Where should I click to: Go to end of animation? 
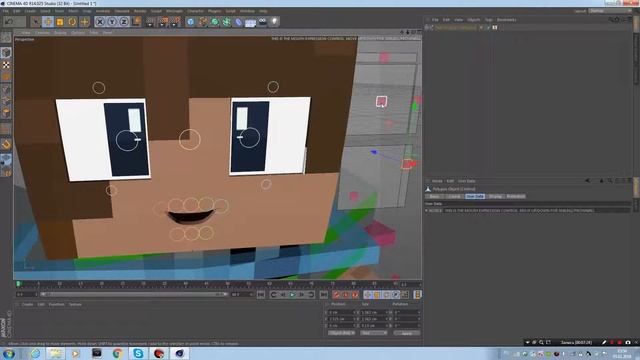click(324, 295)
